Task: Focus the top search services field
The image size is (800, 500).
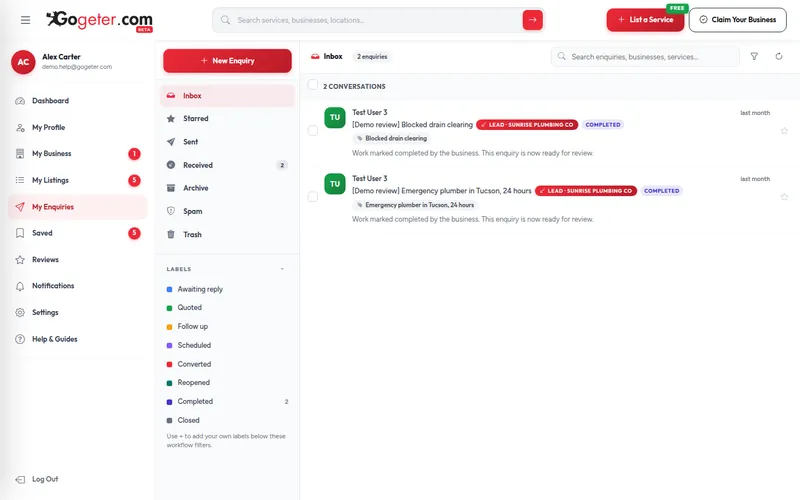Action: tap(378, 20)
